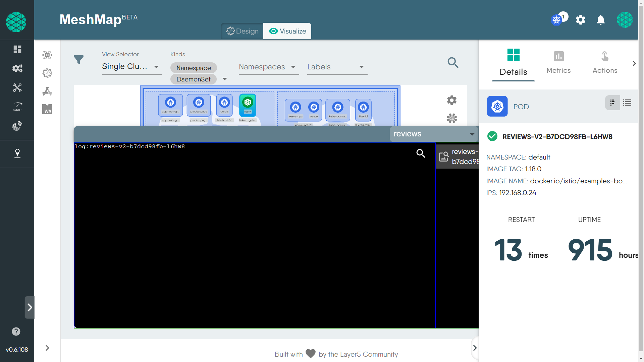Select the details node on canvas
Screen dimensions: 644x362
coord(224,105)
